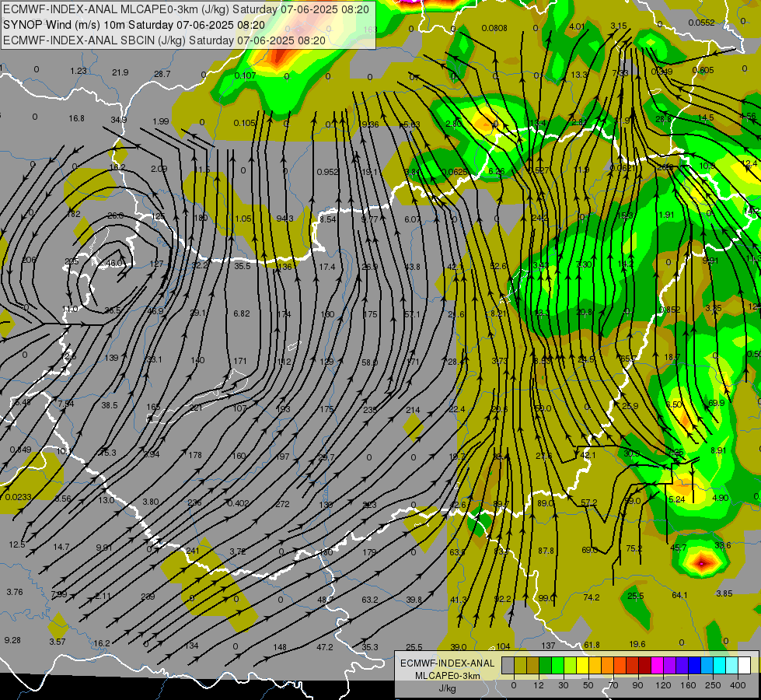Click the legend tick label 50
761x700 pixels.
tap(588, 685)
